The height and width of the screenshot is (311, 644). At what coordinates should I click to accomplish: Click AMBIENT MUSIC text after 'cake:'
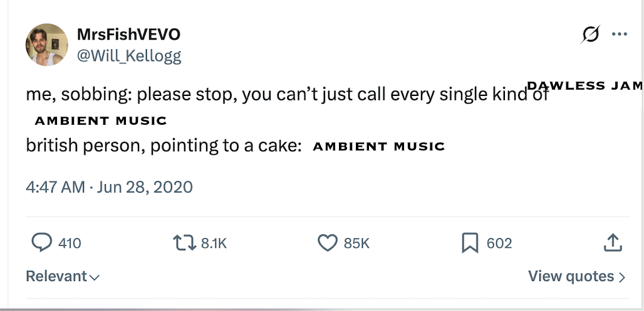378,147
